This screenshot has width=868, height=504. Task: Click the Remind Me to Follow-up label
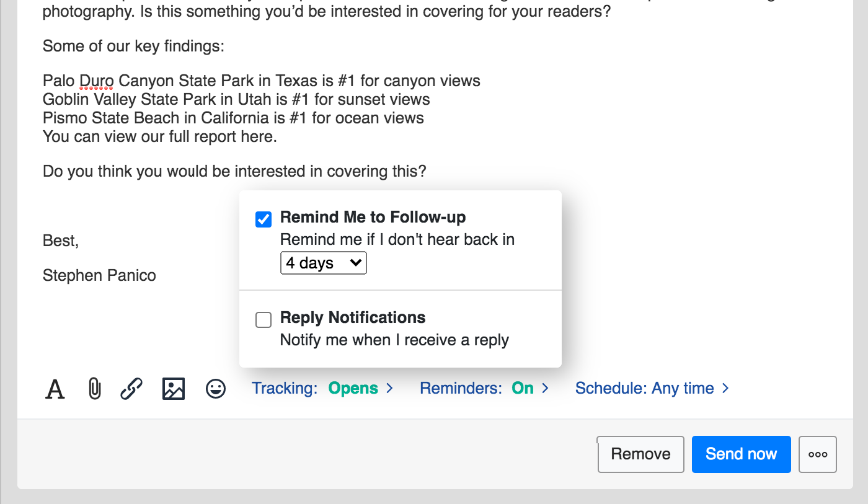tap(373, 218)
